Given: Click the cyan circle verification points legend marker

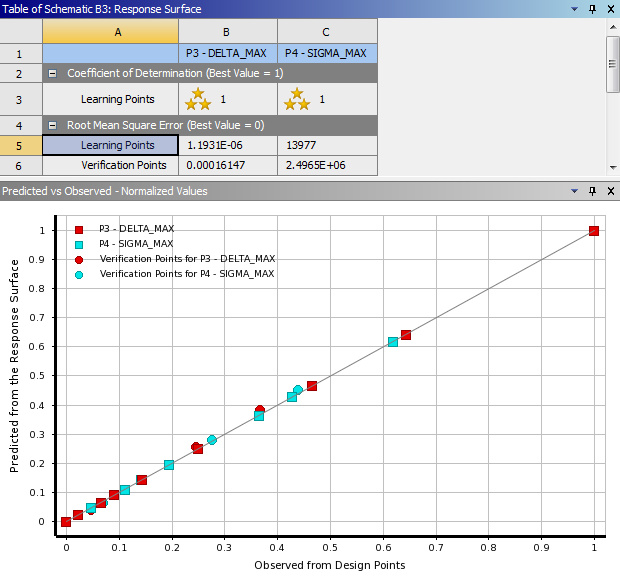Looking at the screenshot, I should click(79, 273).
